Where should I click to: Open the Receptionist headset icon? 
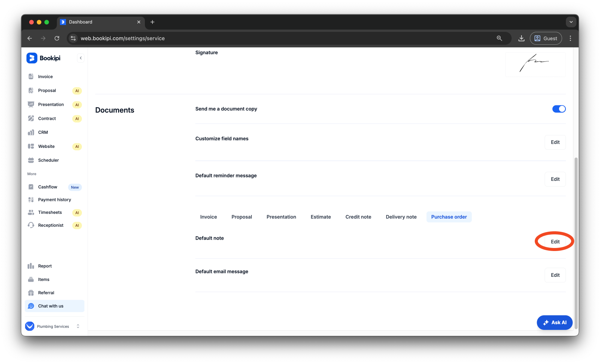(31, 225)
